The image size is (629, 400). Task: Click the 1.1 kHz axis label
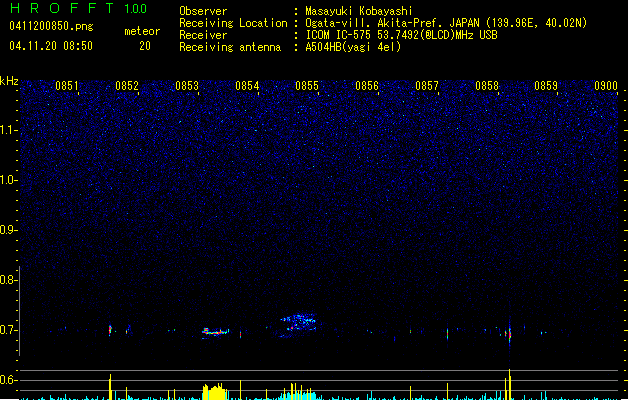tap(8, 130)
